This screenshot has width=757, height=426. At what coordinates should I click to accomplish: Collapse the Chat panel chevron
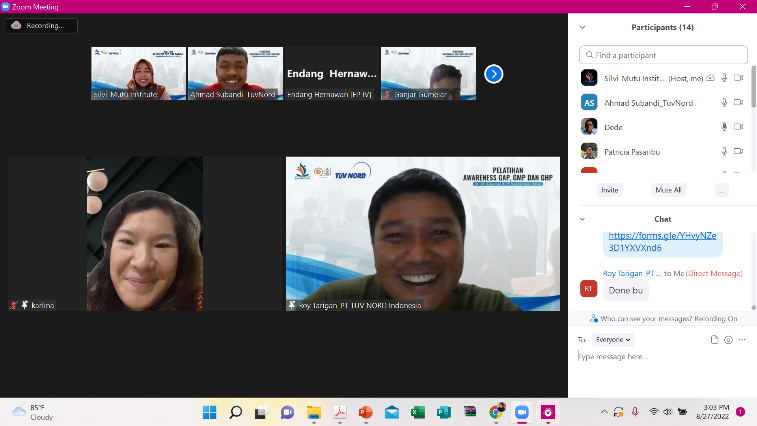tap(583, 218)
